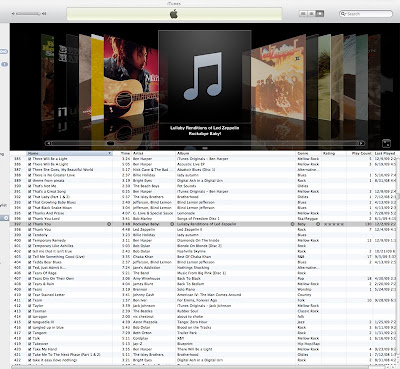The image size is (400, 369).
Task: Toggle Name column sort arrow
Action: [109, 153]
